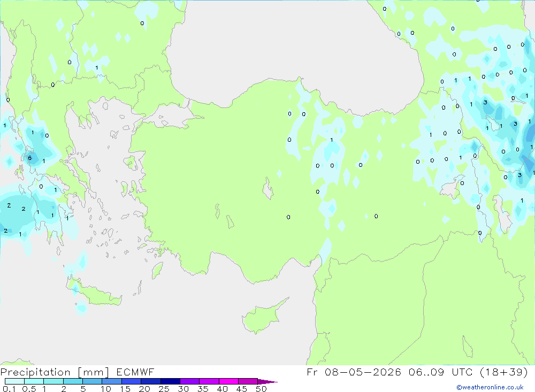
Task: Pick the 1–2 mm legend color swatch
Action: click(x=53, y=381)
